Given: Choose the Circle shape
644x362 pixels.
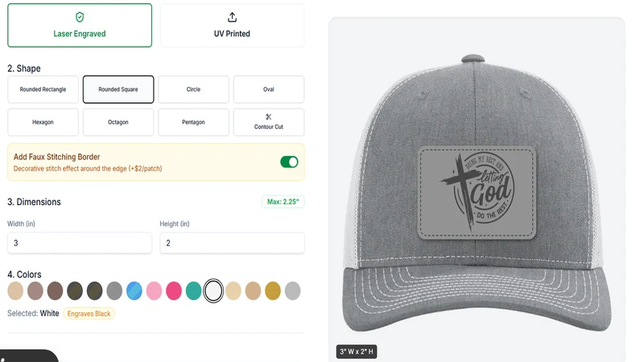Looking at the screenshot, I should point(193,89).
